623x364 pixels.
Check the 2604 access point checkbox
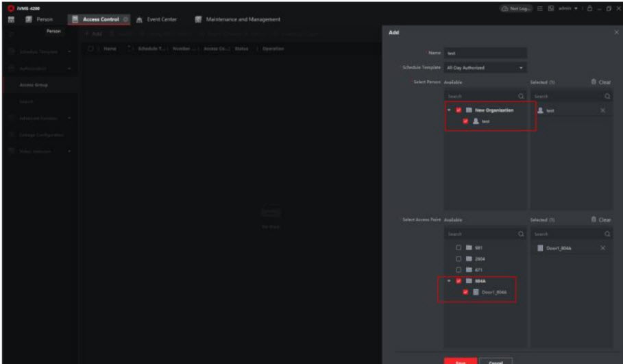[x=459, y=258]
